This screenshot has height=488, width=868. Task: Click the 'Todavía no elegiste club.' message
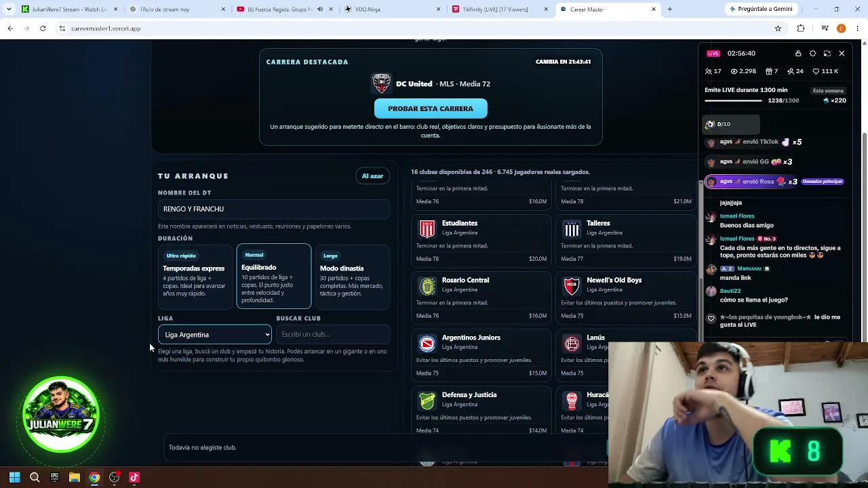pos(202,447)
